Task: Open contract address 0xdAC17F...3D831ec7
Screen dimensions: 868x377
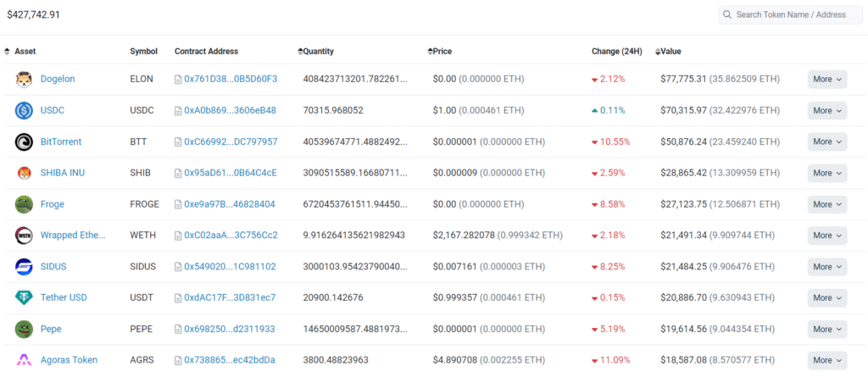Action: pyautogui.click(x=230, y=298)
